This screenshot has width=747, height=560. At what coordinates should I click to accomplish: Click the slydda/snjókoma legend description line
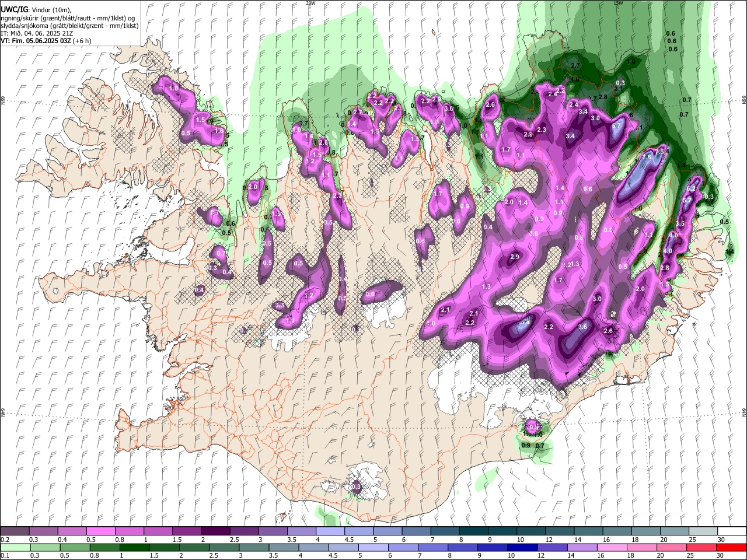point(69,26)
